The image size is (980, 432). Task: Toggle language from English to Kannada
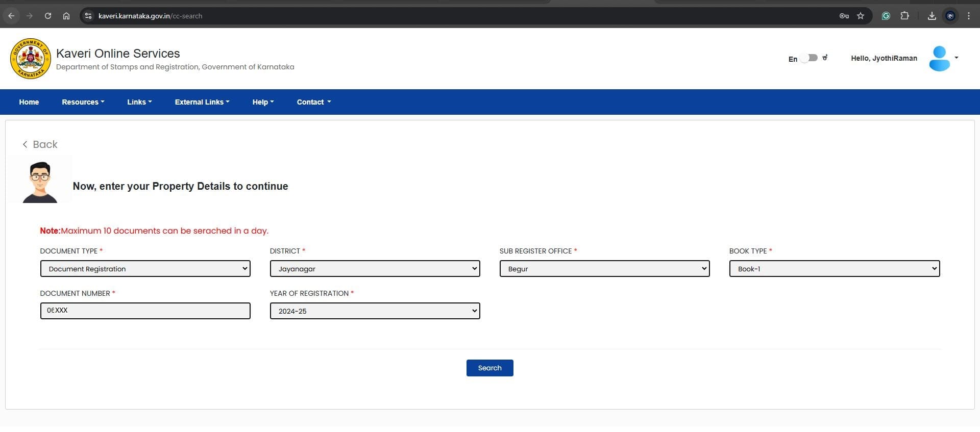point(809,58)
